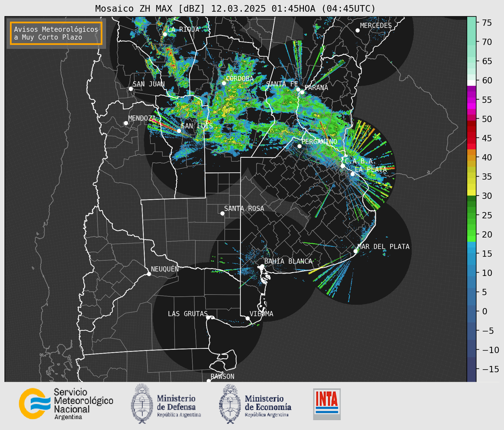504x430 pixels.
Task: Click the MAR DEL PLATA city label
Action: coord(384,247)
